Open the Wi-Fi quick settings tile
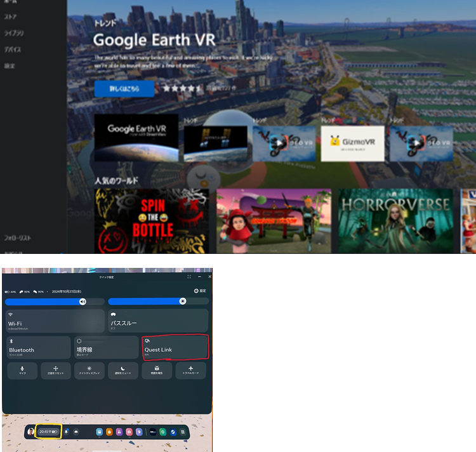Image resolution: width=476 pixels, height=452 pixels. point(55,321)
